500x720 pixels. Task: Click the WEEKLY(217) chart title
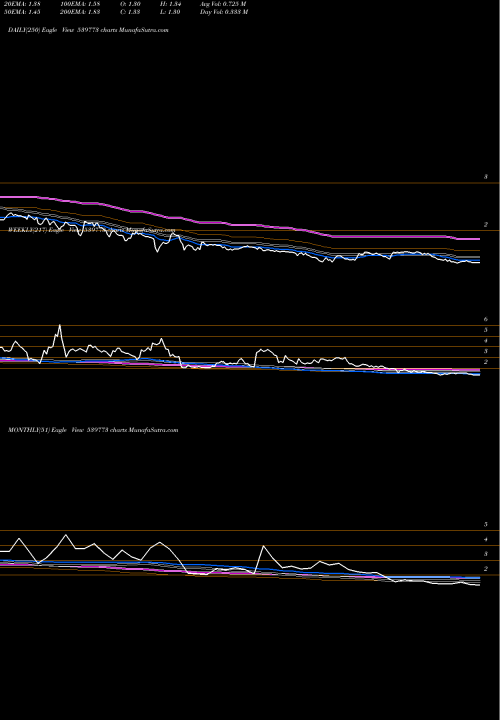[91, 231]
